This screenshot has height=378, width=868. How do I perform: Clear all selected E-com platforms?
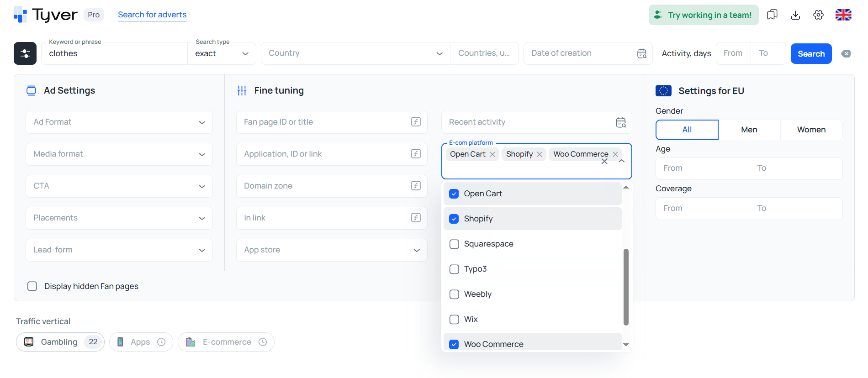pos(604,162)
